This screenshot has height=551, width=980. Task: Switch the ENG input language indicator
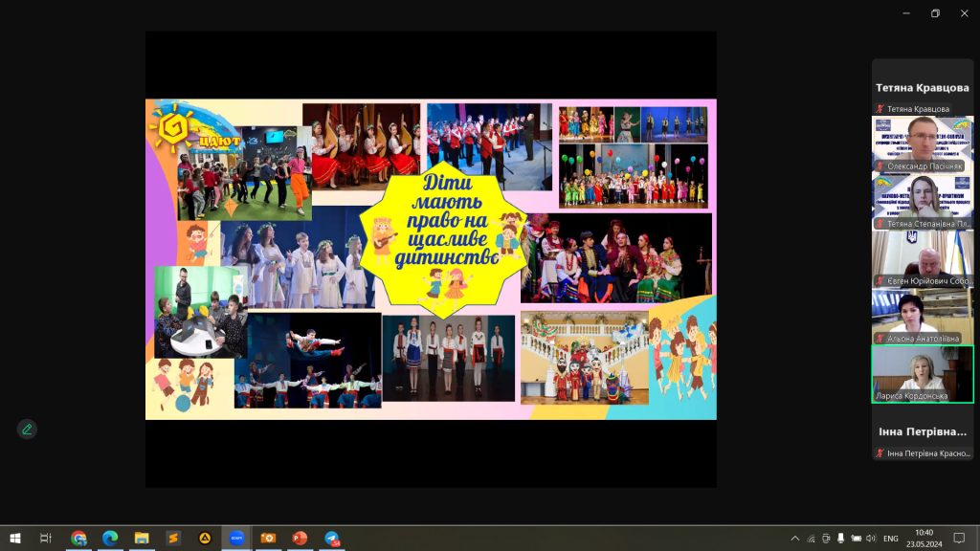(x=891, y=539)
